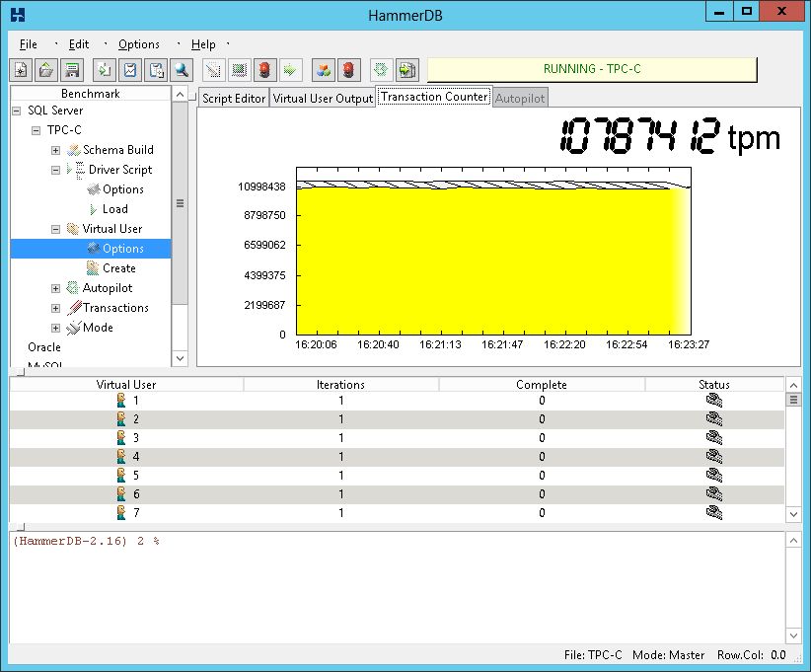The width and height of the screenshot is (811, 672).
Task: Click the File: TPC-C status bar text
Action: [x=593, y=655]
